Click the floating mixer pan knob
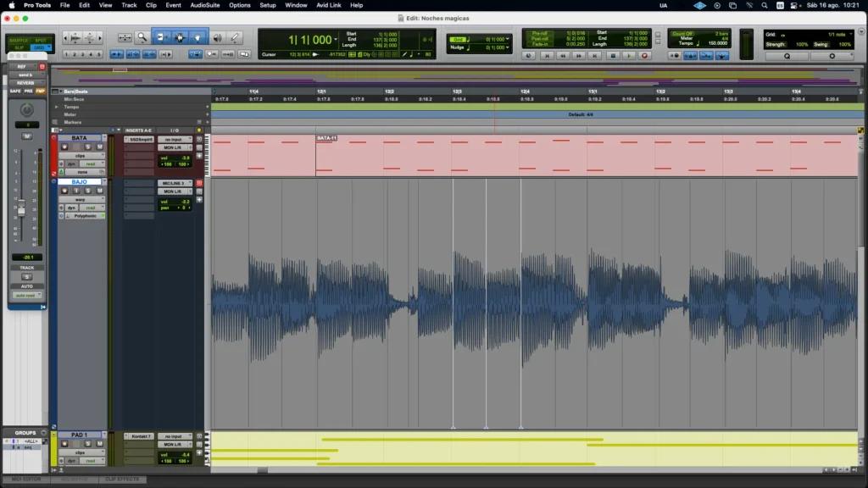868x488 pixels. coord(26,109)
